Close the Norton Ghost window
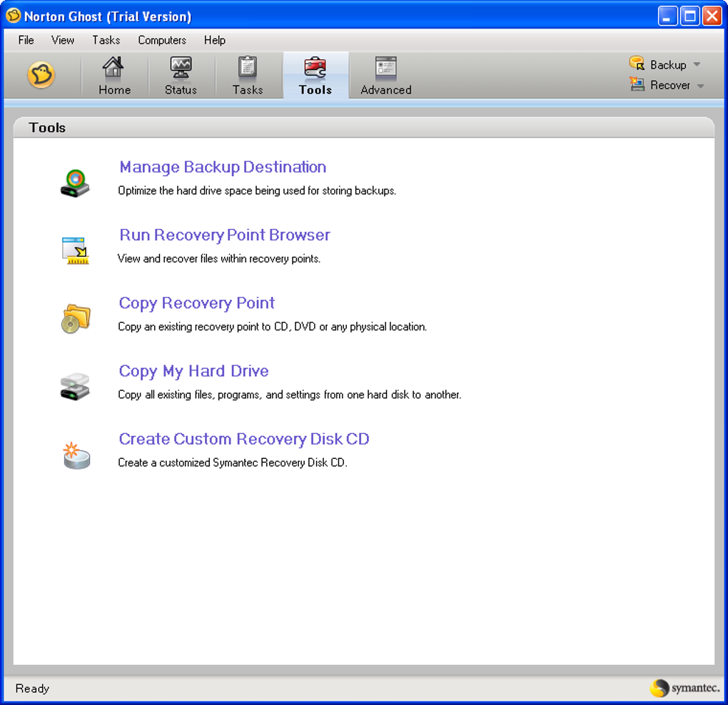This screenshot has width=728, height=705. (712, 16)
